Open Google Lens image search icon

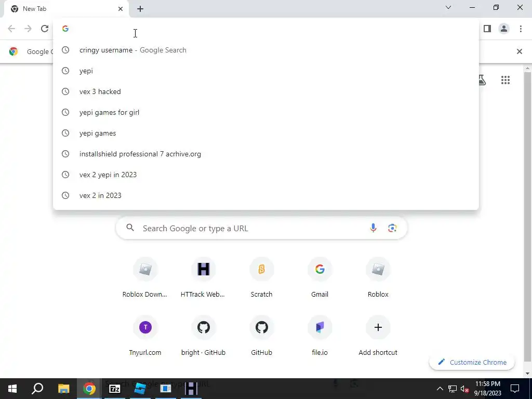pyautogui.click(x=392, y=228)
